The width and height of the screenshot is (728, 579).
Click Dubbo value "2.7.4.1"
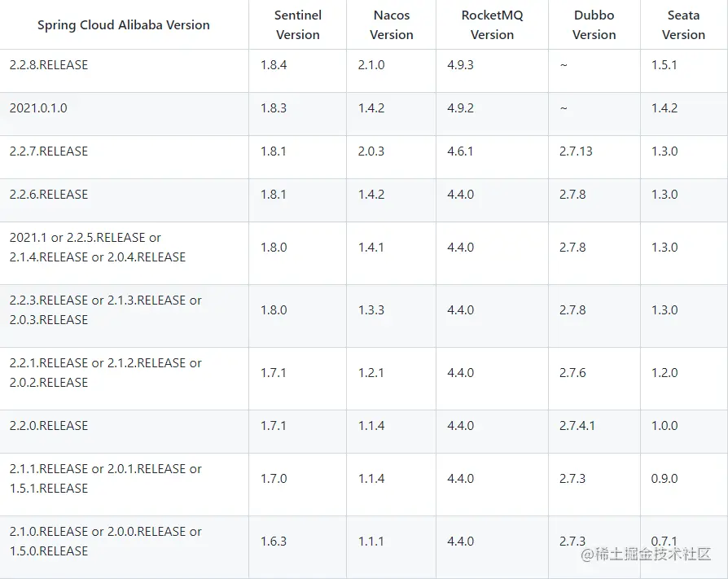[x=577, y=426]
